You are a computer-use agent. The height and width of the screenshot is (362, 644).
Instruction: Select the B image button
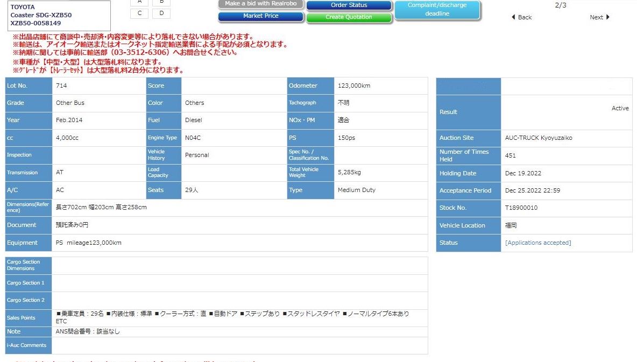[x=161, y=2]
